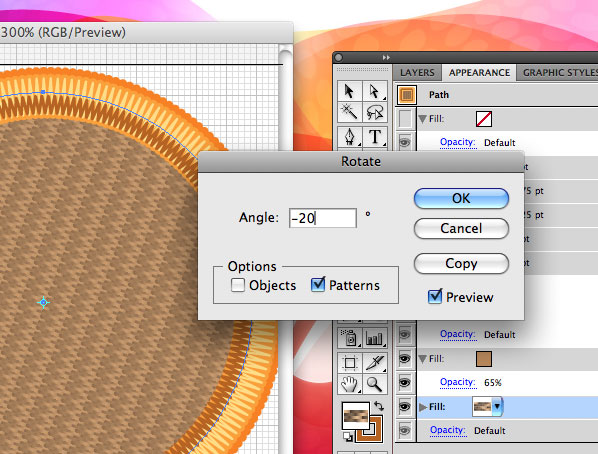Open Opacity link below pattern Fill row
598x454 pixels.
[x=448, y=430]
